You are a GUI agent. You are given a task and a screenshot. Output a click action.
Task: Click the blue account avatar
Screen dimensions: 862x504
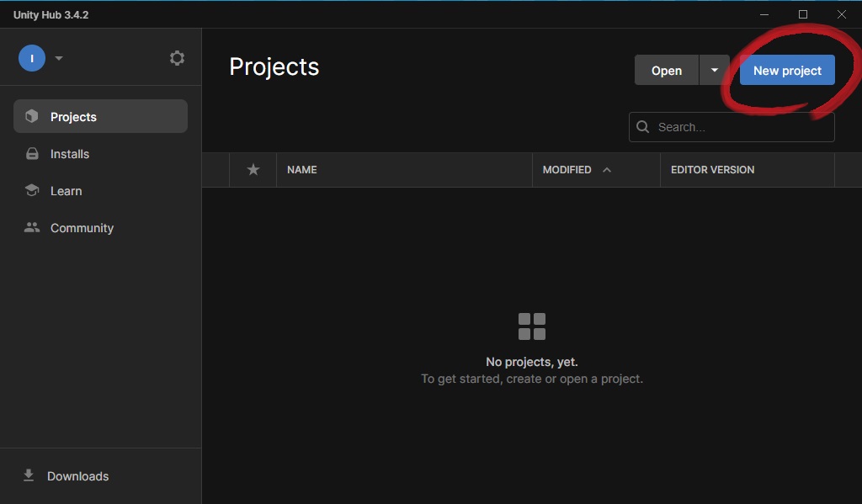click(32, 58)
